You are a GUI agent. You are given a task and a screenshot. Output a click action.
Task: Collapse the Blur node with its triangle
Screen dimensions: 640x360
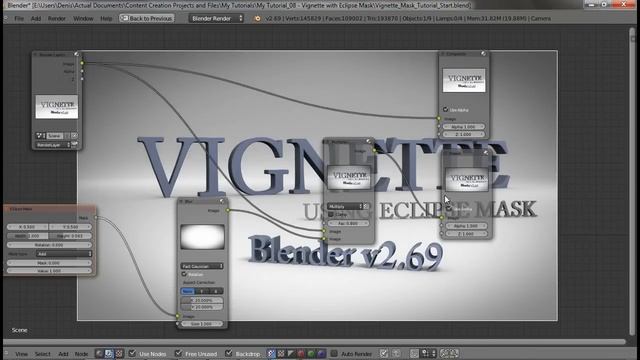[182, 202]
